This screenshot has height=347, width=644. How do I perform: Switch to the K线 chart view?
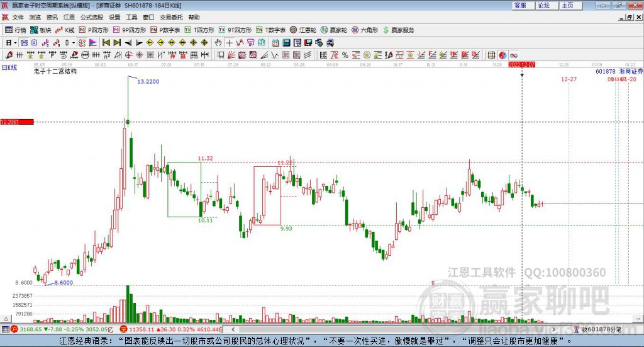pyautogui.click(x=65, y=30)
